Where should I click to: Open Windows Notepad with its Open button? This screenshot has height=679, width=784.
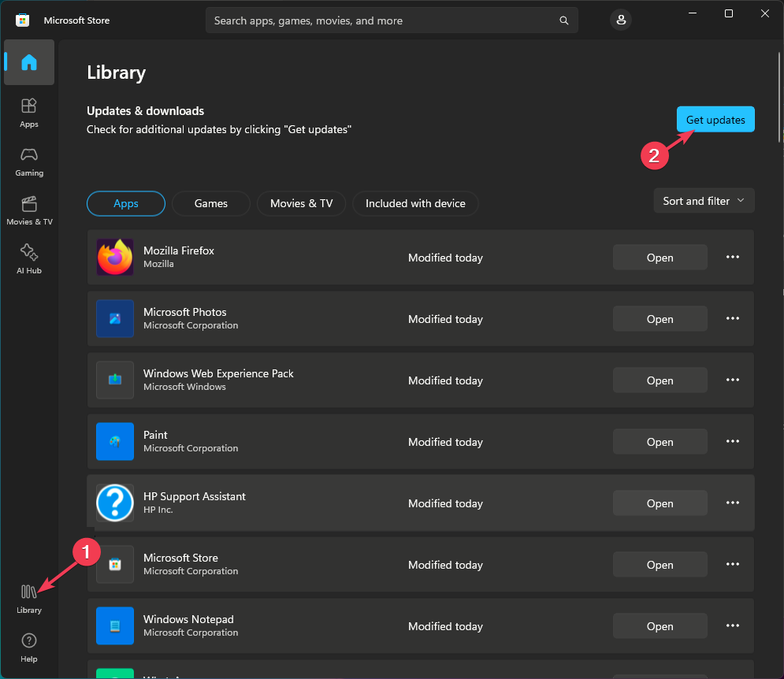coord(660,626)
